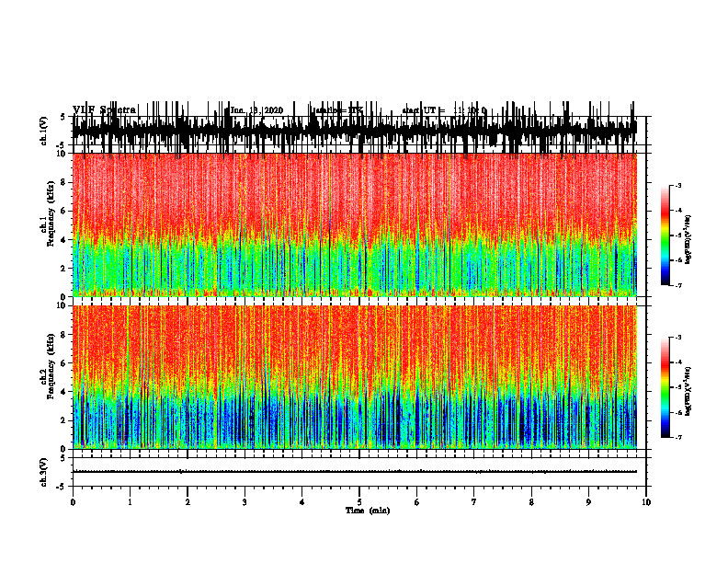Select the ch.3(V) axis label
This screenshot has width=728, height=563.
43,472
